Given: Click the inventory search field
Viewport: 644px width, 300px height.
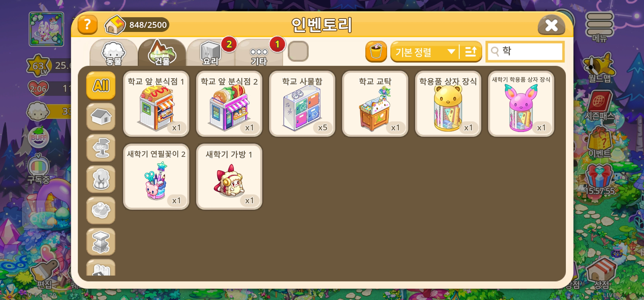Looking at the screenshot, I should (x=525, y=51).
